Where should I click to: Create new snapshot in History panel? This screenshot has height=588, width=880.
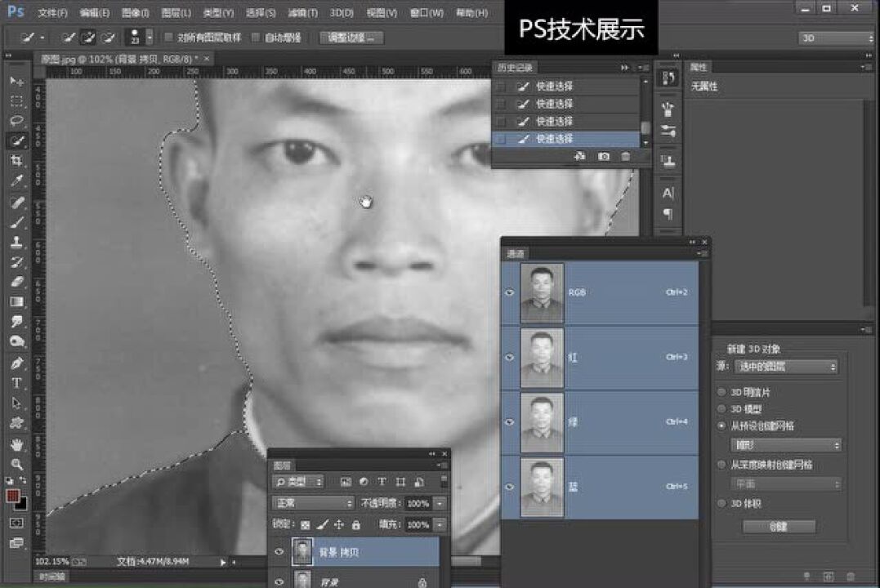pos(603,157)
